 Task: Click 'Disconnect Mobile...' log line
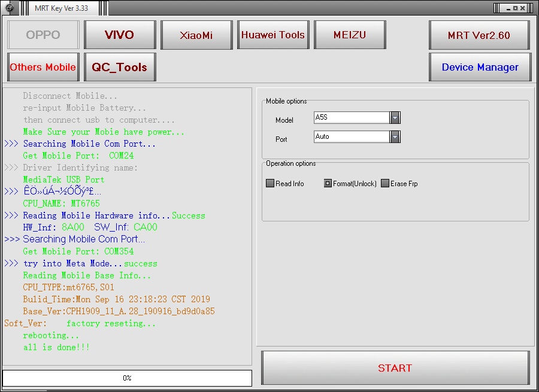coord(70,96)
